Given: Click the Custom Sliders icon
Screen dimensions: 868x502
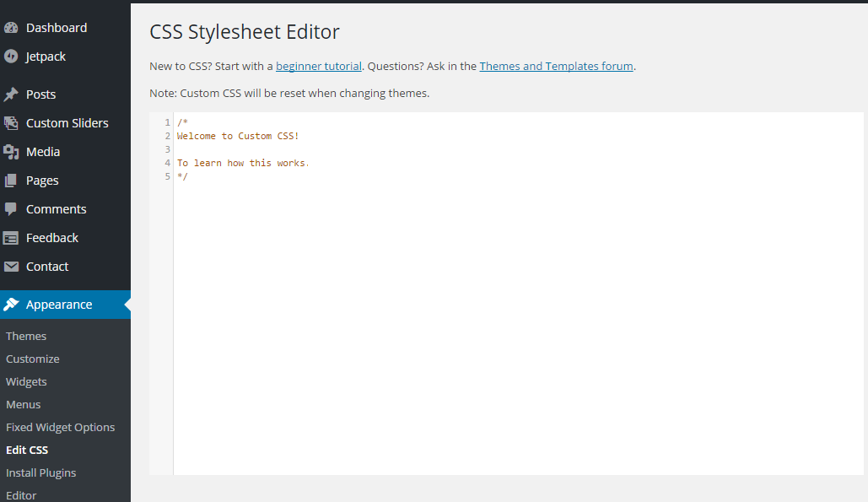Looking at the screenshot, I should [x=10, y=123].
